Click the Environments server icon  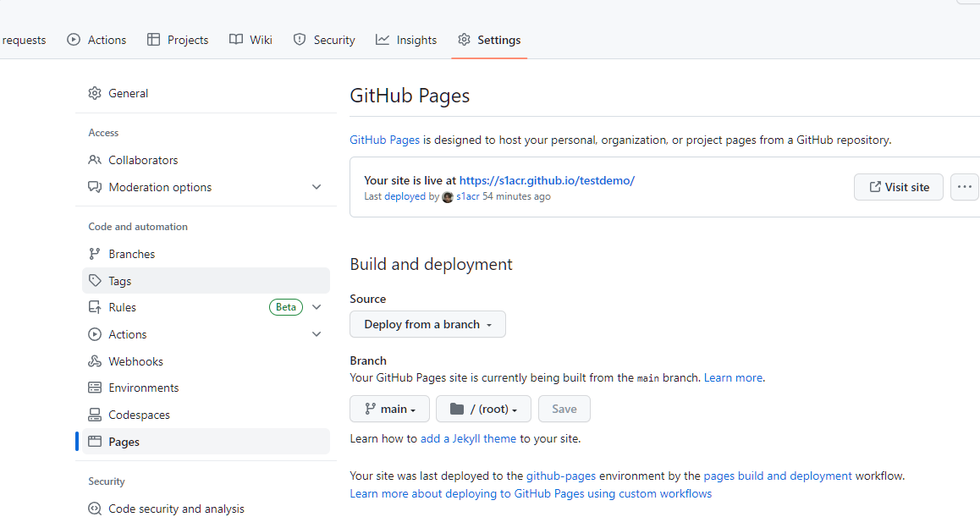tap(95, 388)
